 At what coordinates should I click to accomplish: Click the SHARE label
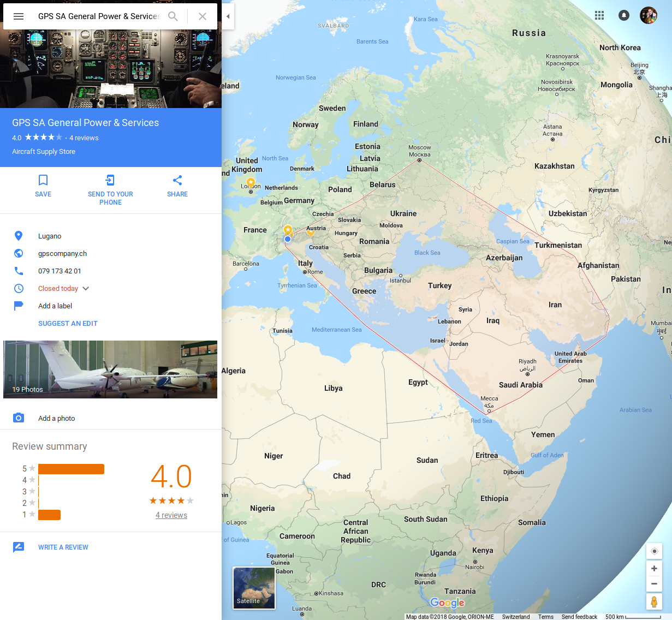tap(177, 194)
